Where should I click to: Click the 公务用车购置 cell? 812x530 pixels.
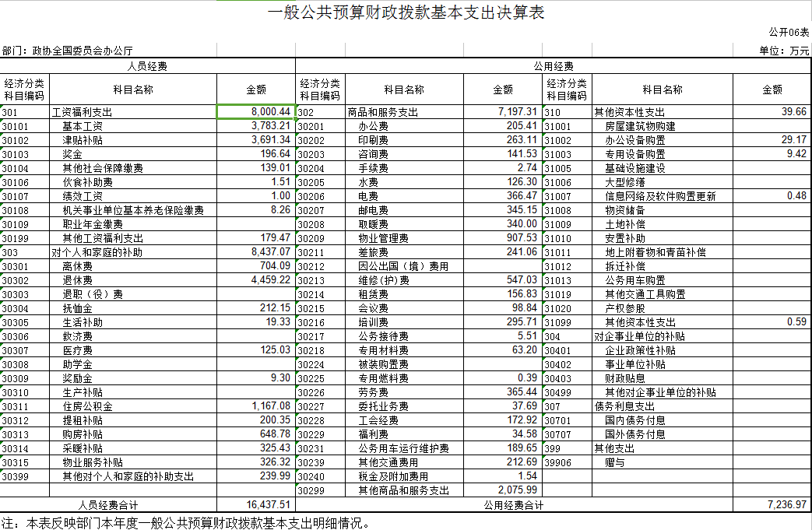(x=663, y=280)
